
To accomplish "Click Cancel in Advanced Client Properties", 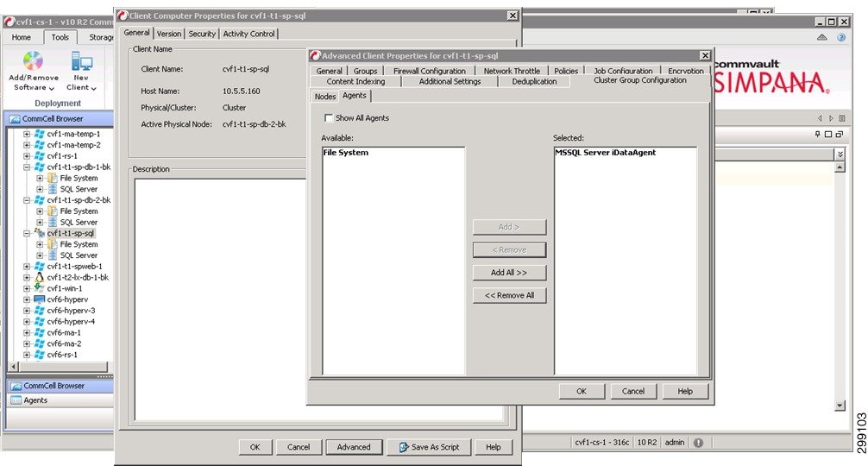I will point(633,391).
